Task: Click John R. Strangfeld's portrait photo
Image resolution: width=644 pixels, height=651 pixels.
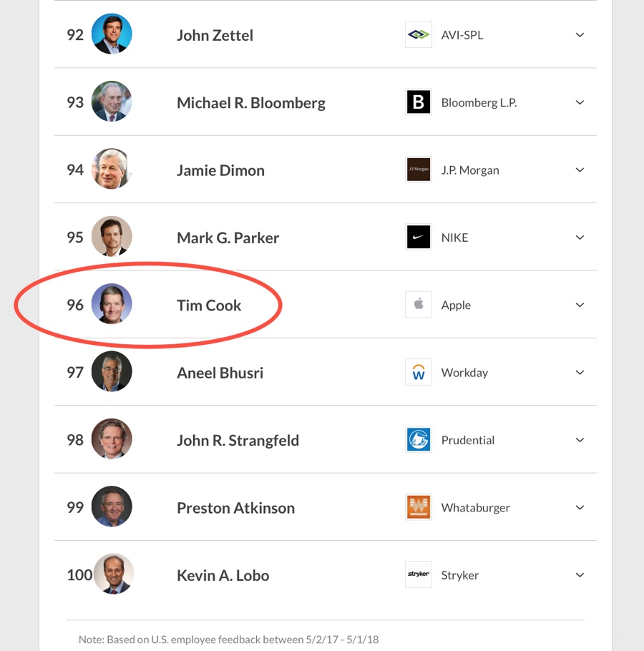Action: tap(112, 439)
